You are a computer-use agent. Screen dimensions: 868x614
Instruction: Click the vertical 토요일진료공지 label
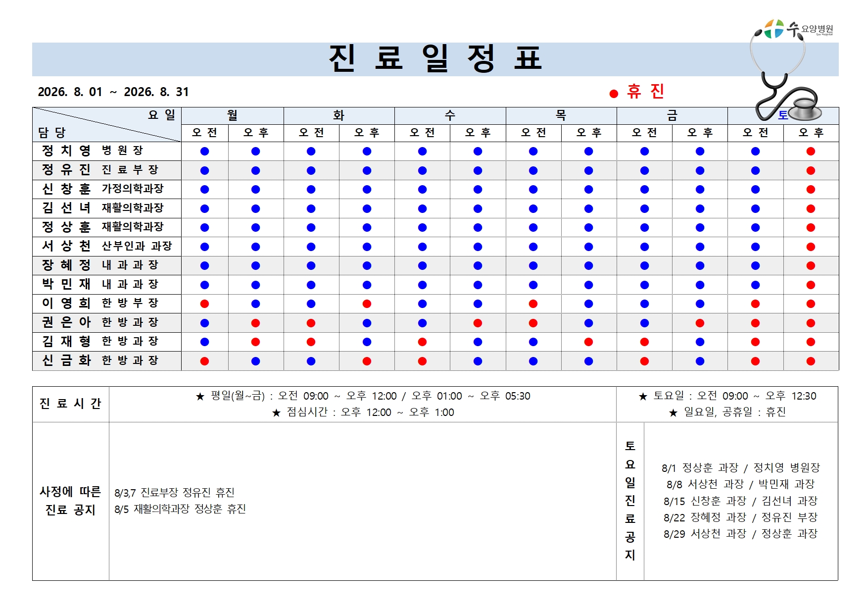630,501
